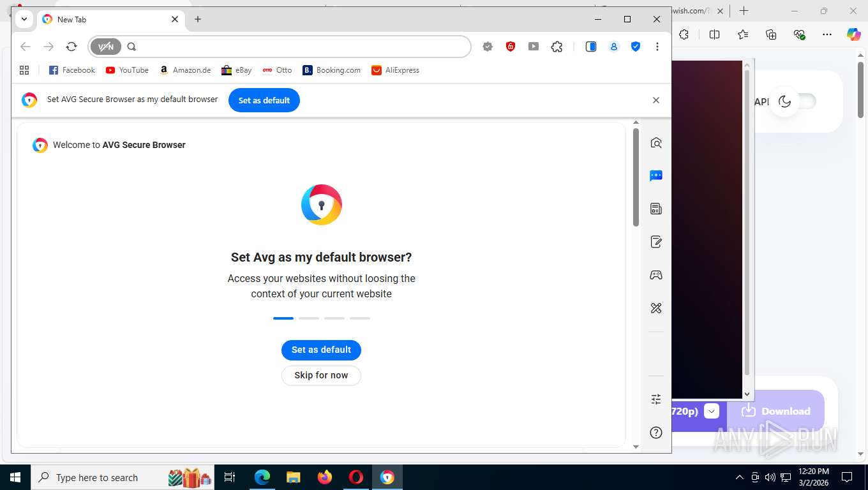The width and height of the screenshot is (868, 490).
Task: Toggle Edge split screen icon
Action: pyautogui.click(x=714, y=34)
